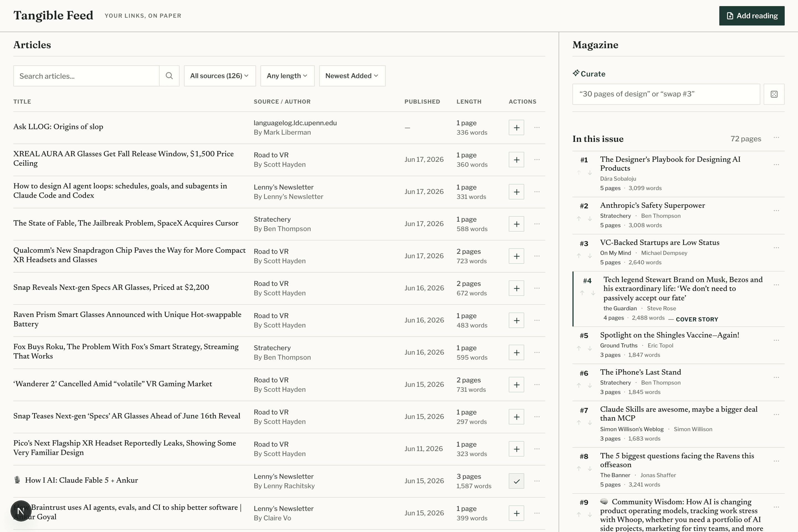Open options for #2 Anthropic's Safety Superpower

click(776, 211)
